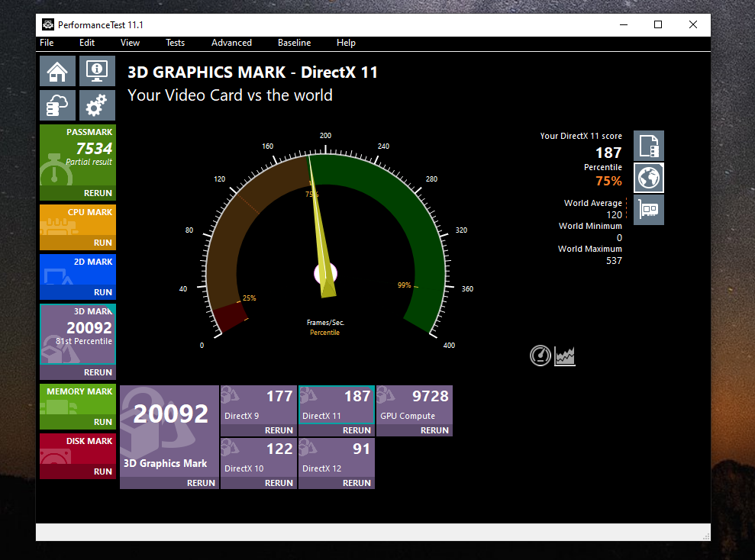Open the Edit menu
Viewport: 755px width, 560px height.
tap(87, 43)
